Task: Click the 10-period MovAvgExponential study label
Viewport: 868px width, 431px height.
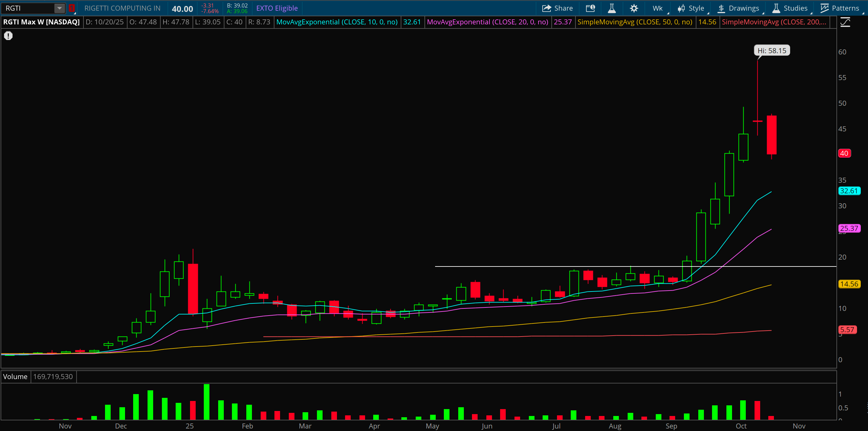Action: tap(337, 22)
